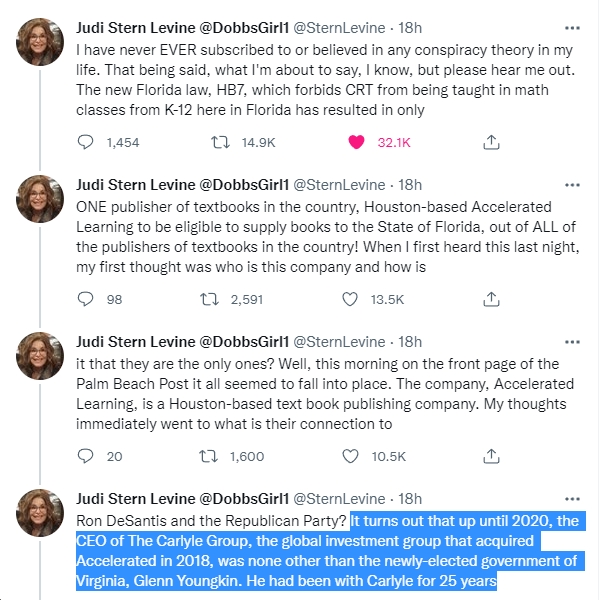Unlike the first tweet with 32.1K likes

click(356, 142)
